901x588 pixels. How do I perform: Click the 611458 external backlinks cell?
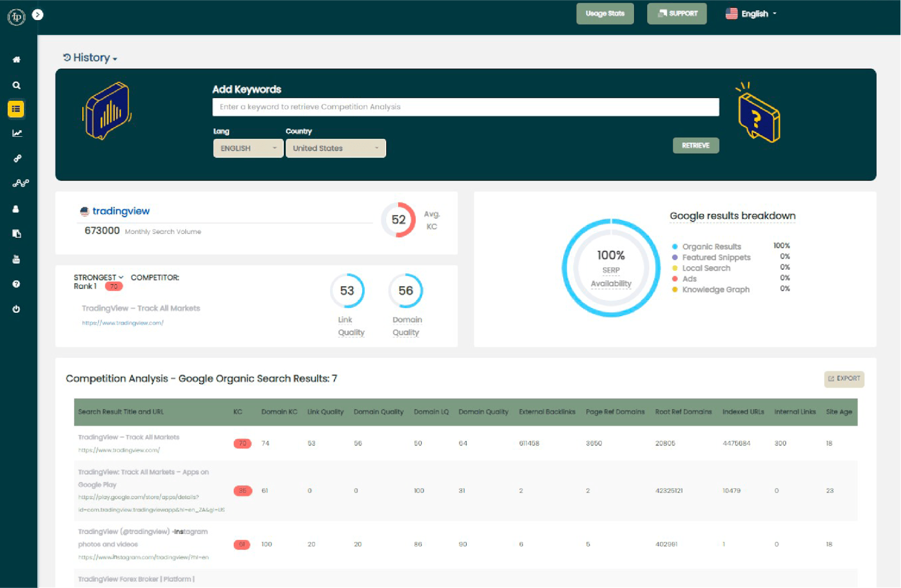click(x=529, y=443)
